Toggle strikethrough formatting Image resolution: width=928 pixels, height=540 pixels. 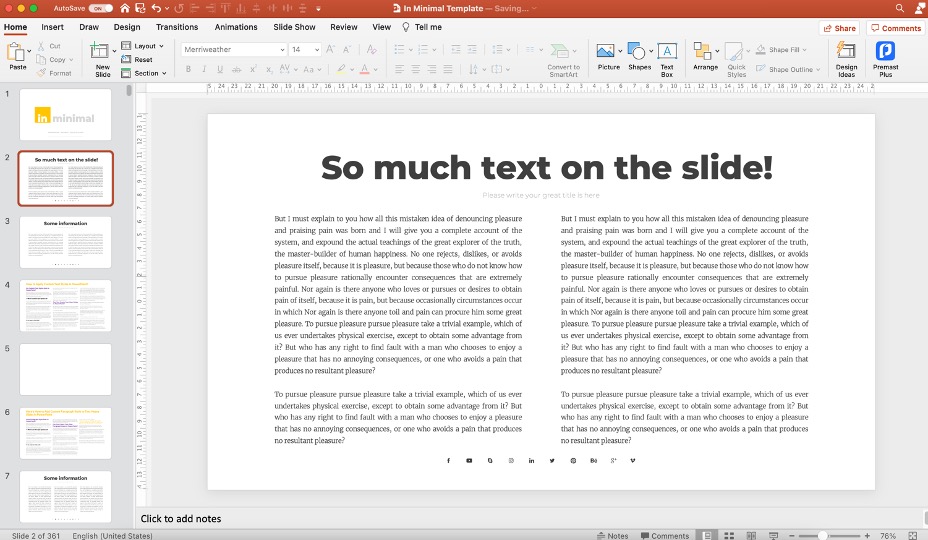pyautogui.click(x=236, y=69)
